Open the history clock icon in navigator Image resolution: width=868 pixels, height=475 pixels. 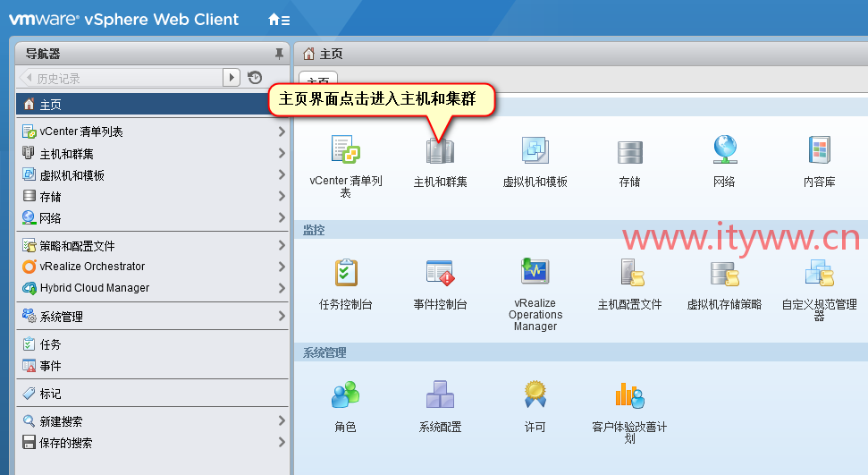pyautogui.click(x=255, y=78)
